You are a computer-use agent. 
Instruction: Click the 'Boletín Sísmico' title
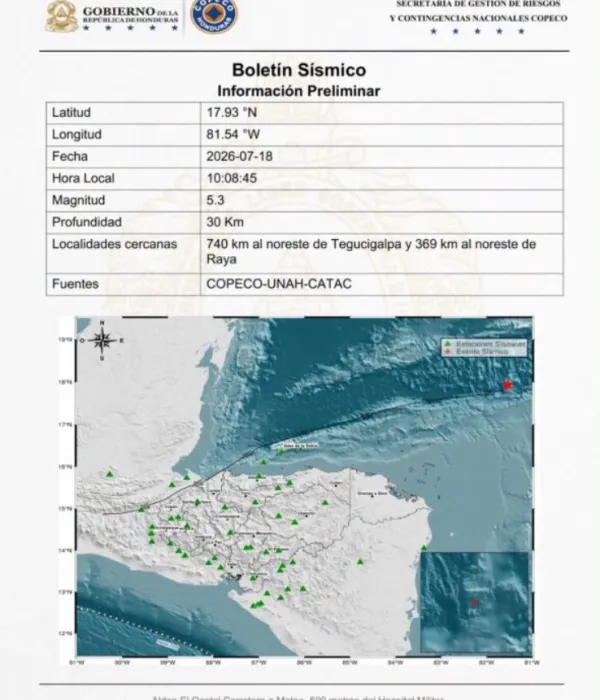[299, 70]
